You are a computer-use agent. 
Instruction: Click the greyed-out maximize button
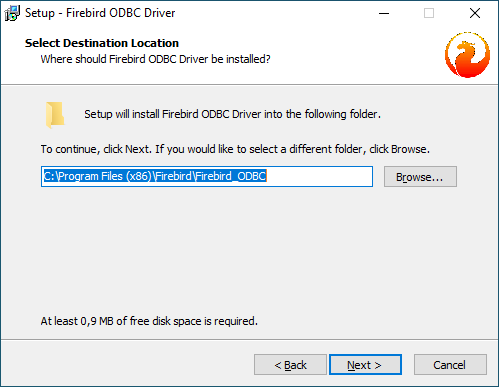click(x=429, y=13)
